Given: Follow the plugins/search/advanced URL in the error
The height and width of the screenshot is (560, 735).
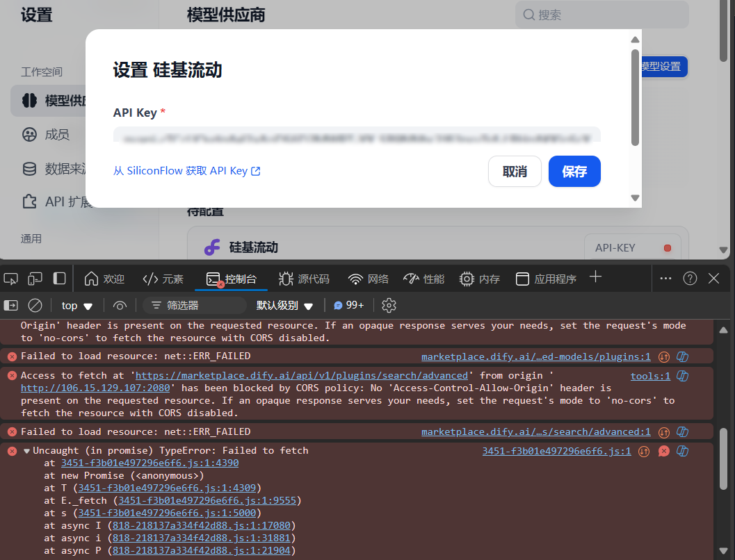Looking at the screenshot, I should (301, 375).
